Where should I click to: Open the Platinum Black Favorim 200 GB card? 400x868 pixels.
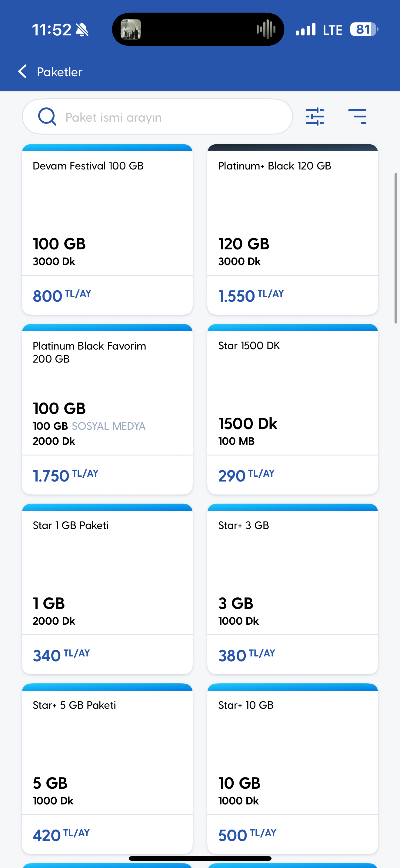pyautogui.click(x=107, y=409)
